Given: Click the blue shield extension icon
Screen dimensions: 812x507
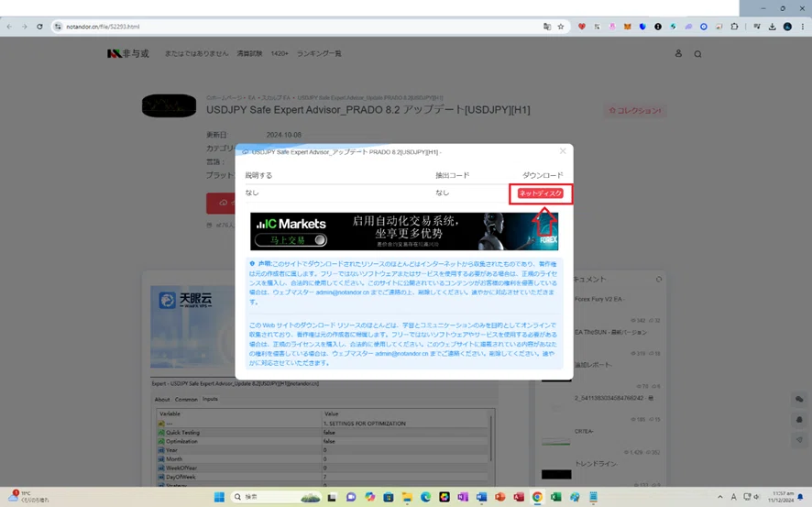Looking at the screenshot, I should click(x=642, y=27).
